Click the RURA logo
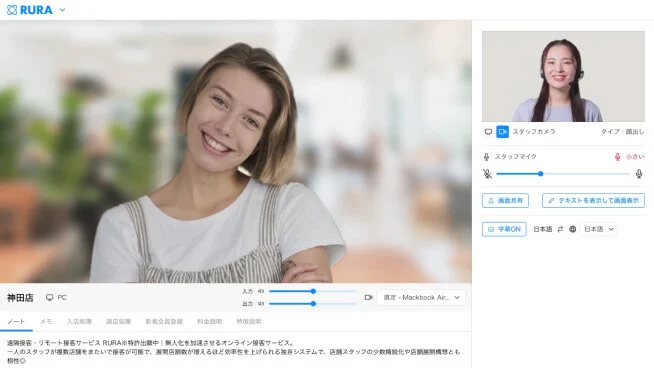Image resolution: width=654 pixels, height=368 pixels. 30,10
